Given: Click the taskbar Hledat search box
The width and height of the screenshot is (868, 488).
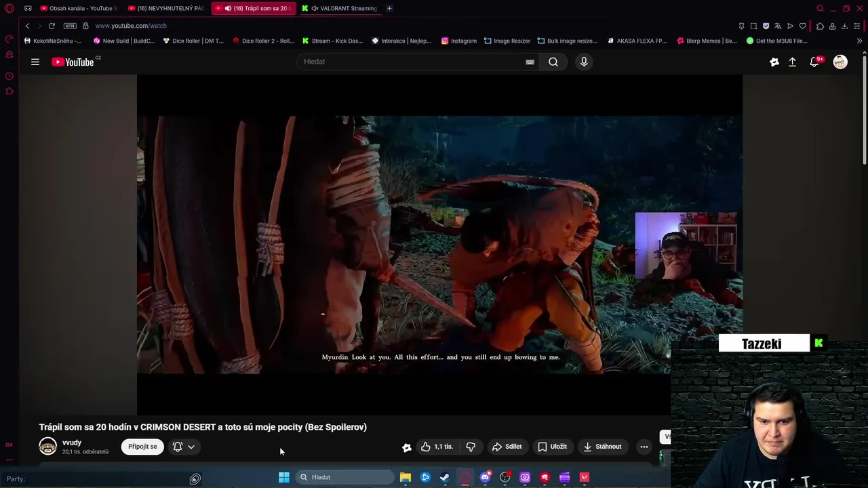Looking at the screenshot, I should tap(346, 477).
